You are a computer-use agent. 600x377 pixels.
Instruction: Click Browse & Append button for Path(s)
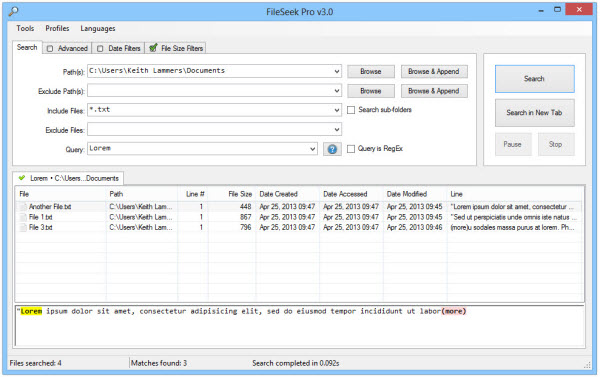click(434, 72)
